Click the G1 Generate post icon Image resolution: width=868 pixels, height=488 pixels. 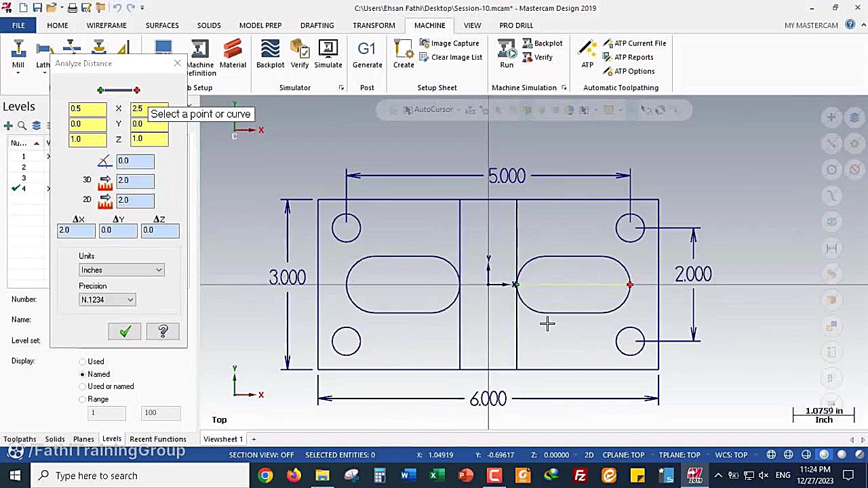(x=367, y=55)
